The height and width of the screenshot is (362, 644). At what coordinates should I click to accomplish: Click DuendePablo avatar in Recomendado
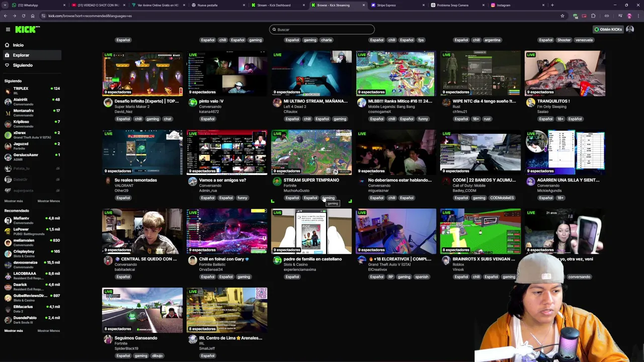[8, 320]
